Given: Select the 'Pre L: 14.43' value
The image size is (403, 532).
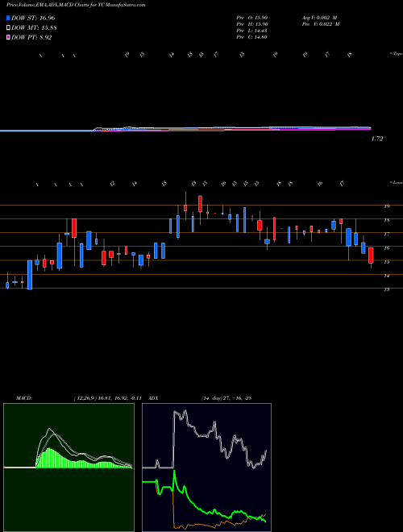Looking at the screenshot, I should click(252, 31).
